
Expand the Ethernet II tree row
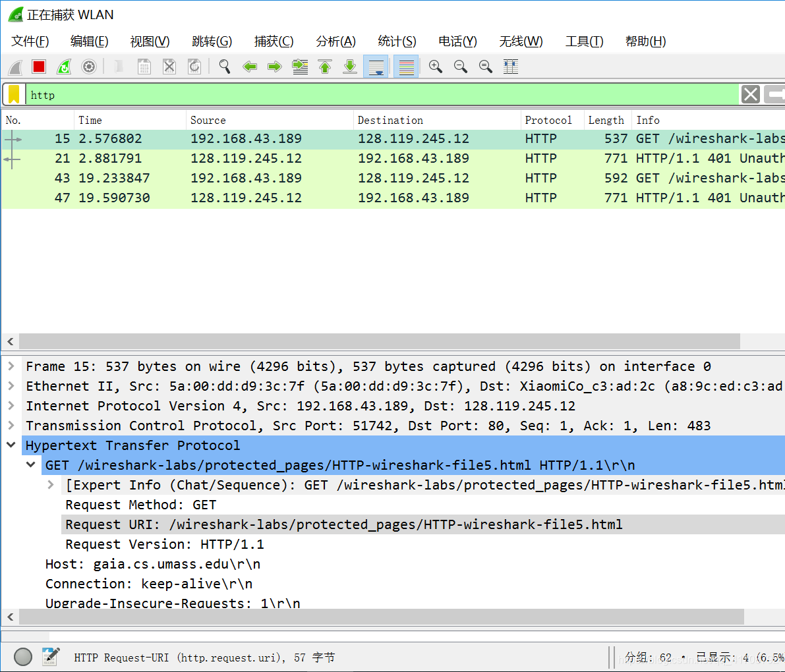click(x=11, y=386)
